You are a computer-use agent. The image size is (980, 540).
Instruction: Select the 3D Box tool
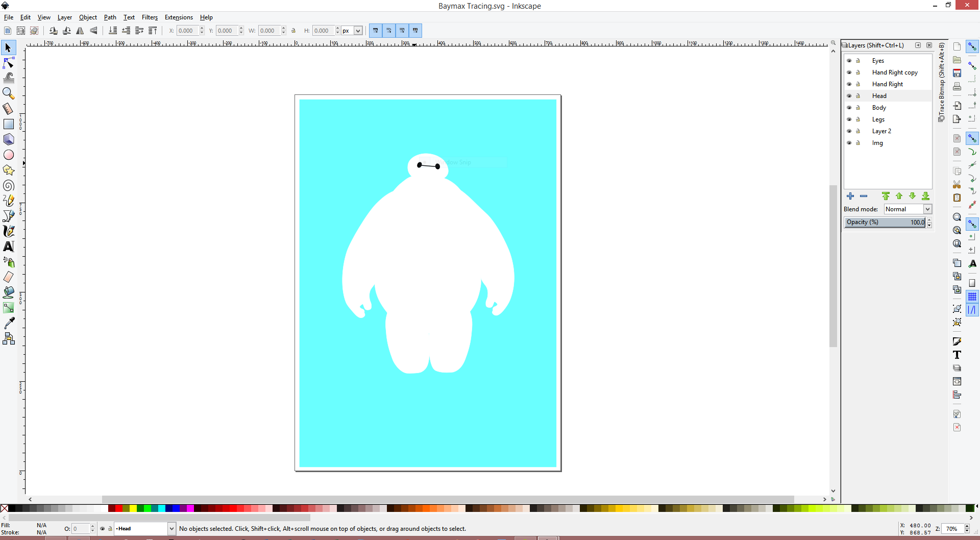[x=8, y=139]
